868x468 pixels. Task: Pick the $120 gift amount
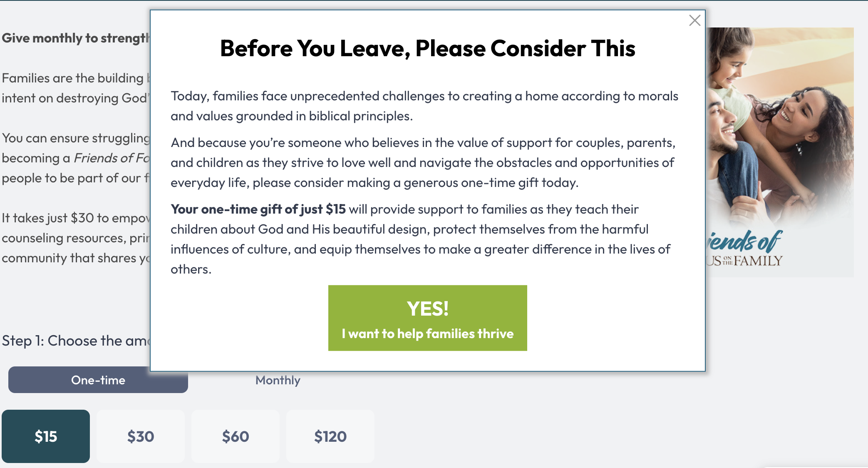(x=330, y=436)
